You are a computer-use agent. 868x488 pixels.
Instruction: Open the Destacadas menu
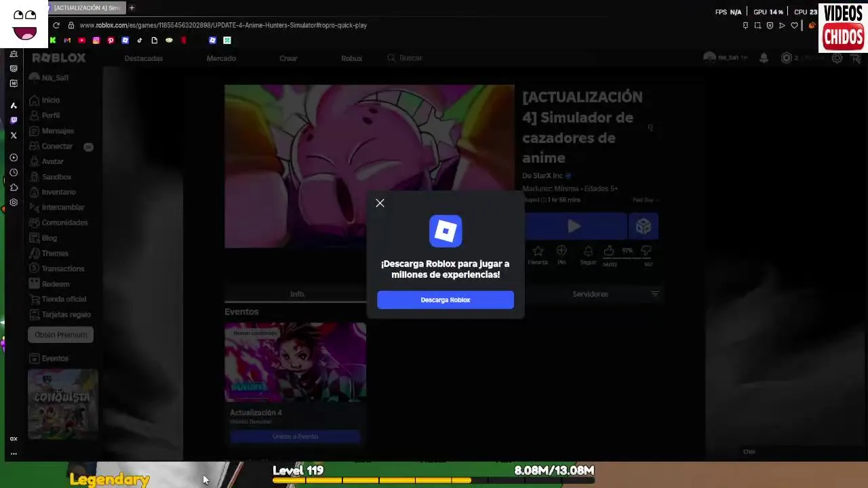[144, 58]
